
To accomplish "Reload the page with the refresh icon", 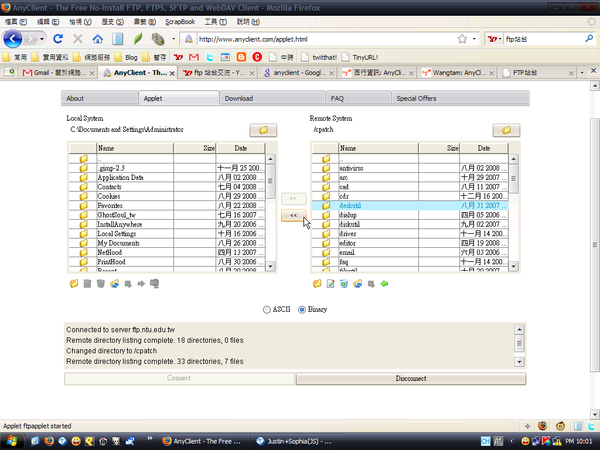I will click(58, 39).
